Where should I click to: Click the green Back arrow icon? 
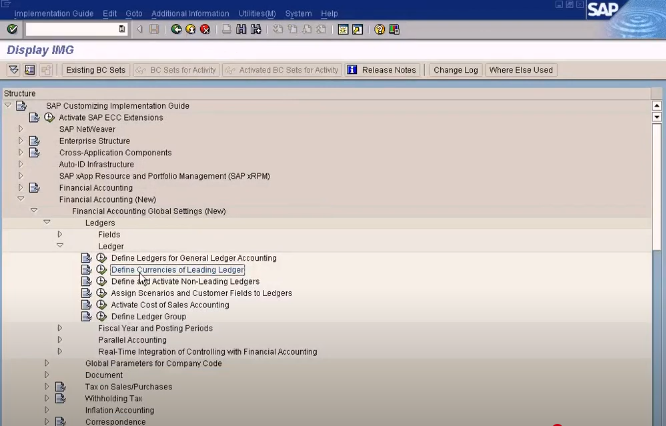click(176, 29)
